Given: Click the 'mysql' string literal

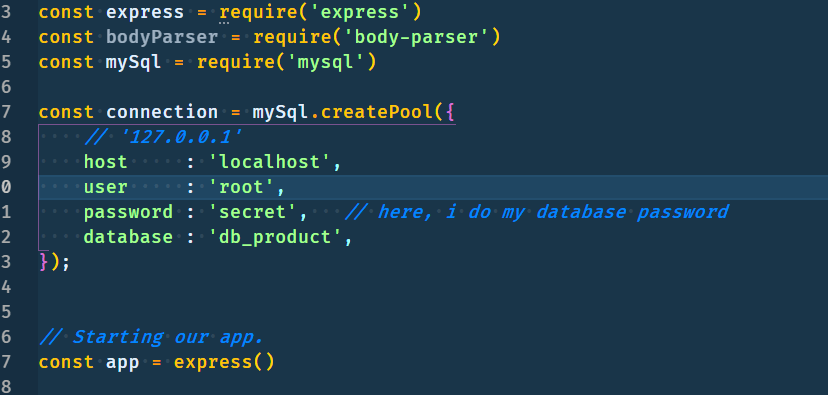Looking at the screenshot, I should [325, 62].
